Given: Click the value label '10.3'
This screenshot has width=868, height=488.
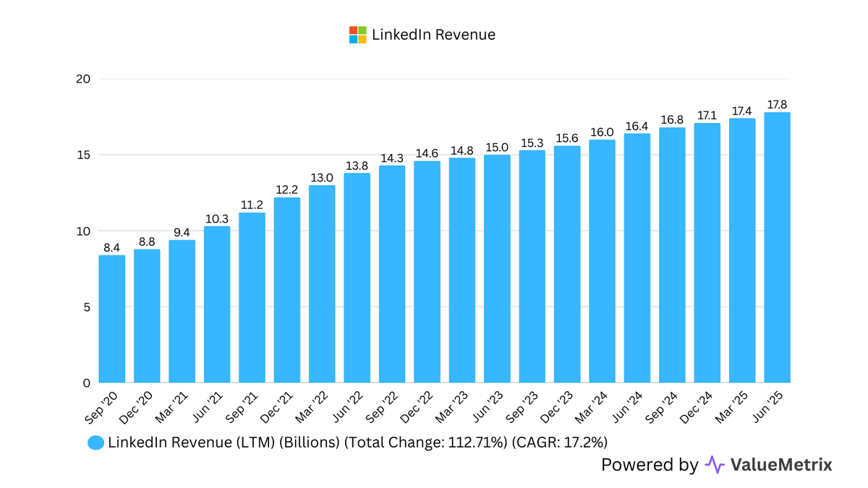Looking at the screenshot, I should tap(217, 219).
